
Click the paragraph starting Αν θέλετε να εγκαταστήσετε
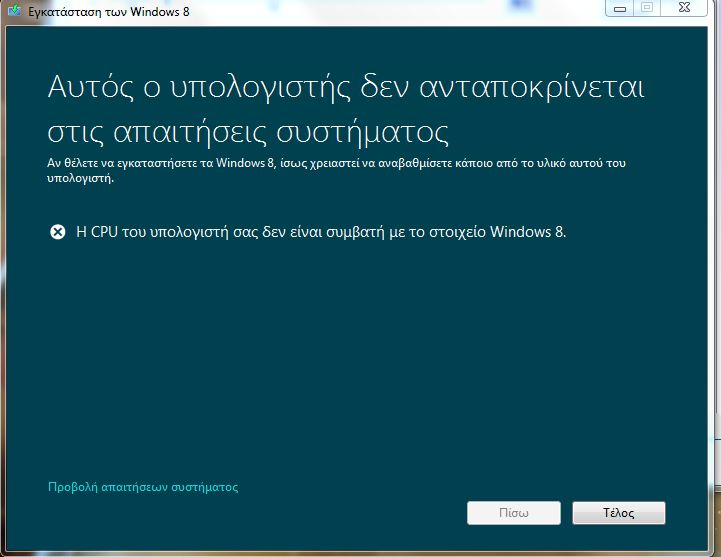coord(336,170)
